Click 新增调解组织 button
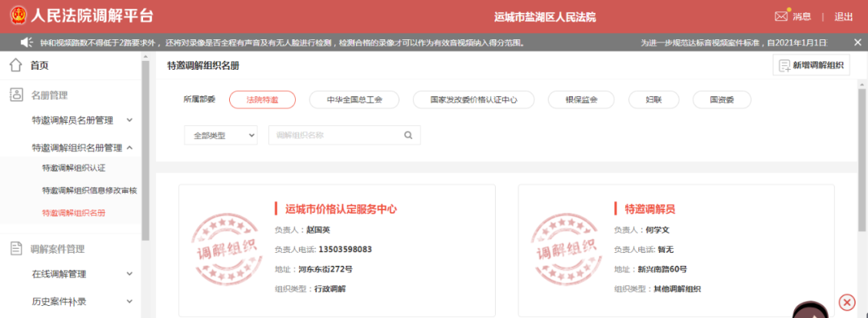This screenshot has width=868, height=318. [x=811, y=65]
